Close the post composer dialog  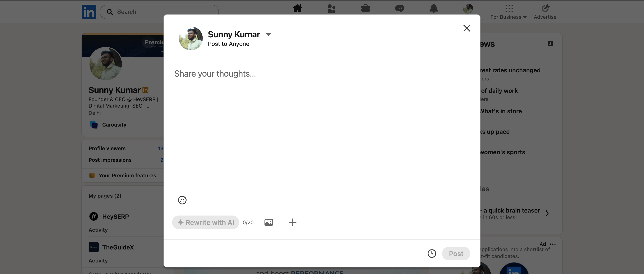pyautogui.click(x=467, y=28)
